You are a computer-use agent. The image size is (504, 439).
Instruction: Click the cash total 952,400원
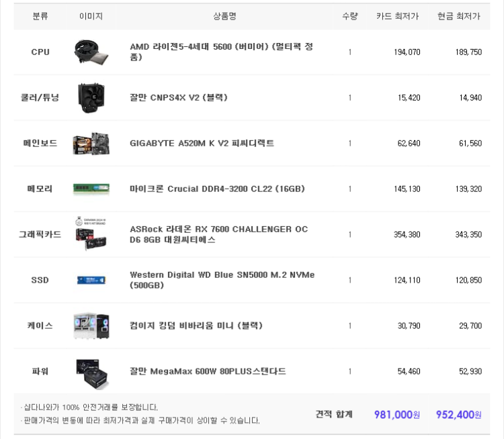point(458,415)
